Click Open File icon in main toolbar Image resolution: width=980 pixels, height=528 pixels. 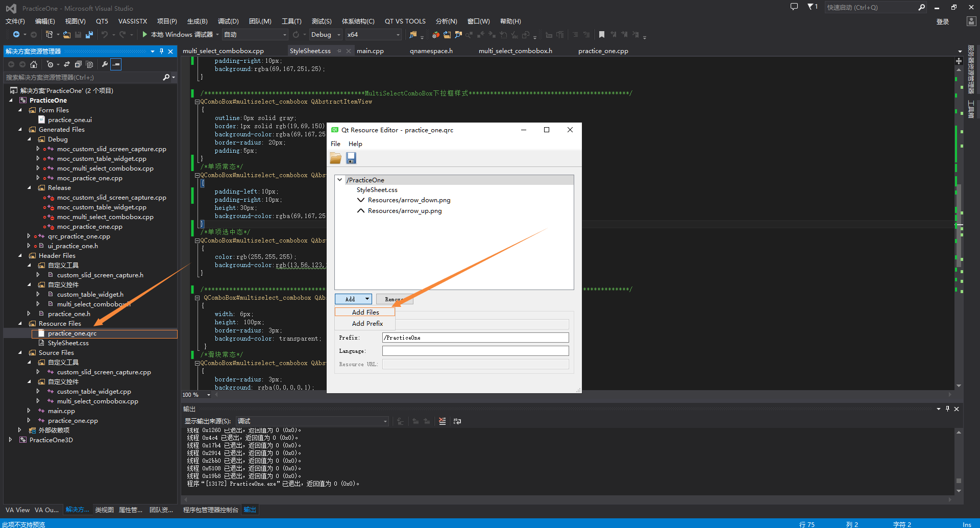(x=67, y=35)
